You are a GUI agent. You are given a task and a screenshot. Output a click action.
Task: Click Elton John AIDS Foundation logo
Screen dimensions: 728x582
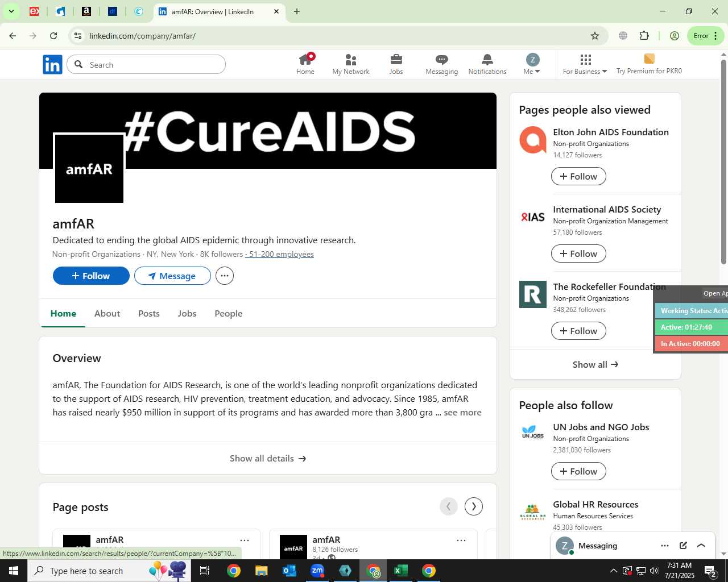pyautogui.click(x=533, y=140)
